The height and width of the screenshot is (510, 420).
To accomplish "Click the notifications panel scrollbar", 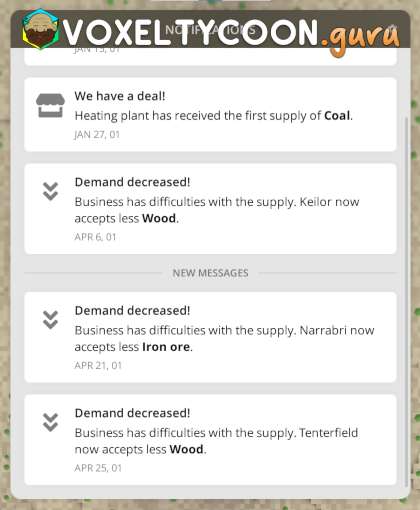I will [406, 302].
